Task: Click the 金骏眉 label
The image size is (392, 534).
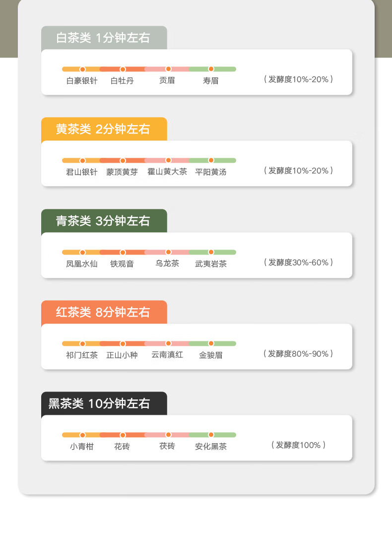Action: pyautogui.click(x=211, y=355)
